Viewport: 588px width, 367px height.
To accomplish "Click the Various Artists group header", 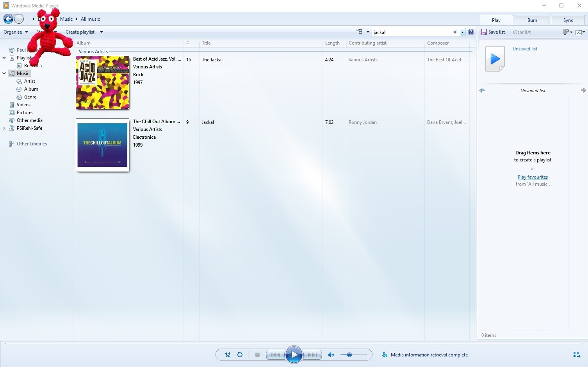I will [93, 52].
